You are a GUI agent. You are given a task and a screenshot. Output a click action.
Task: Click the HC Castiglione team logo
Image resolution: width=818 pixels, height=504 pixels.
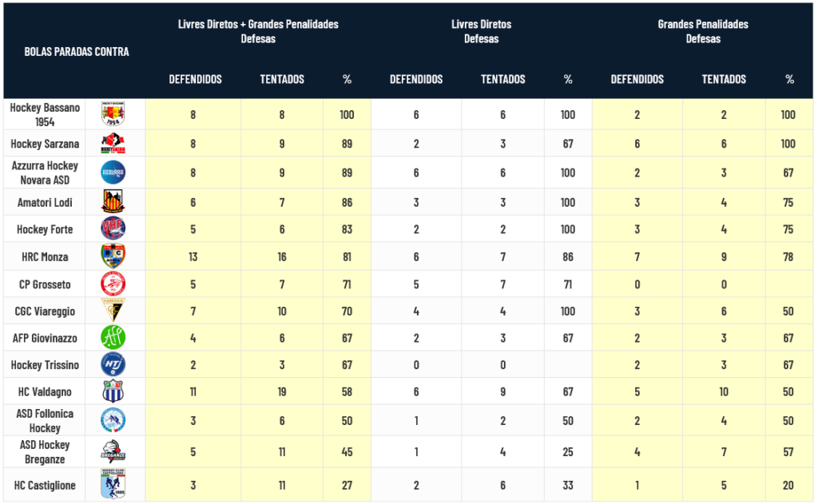[113, 484]
